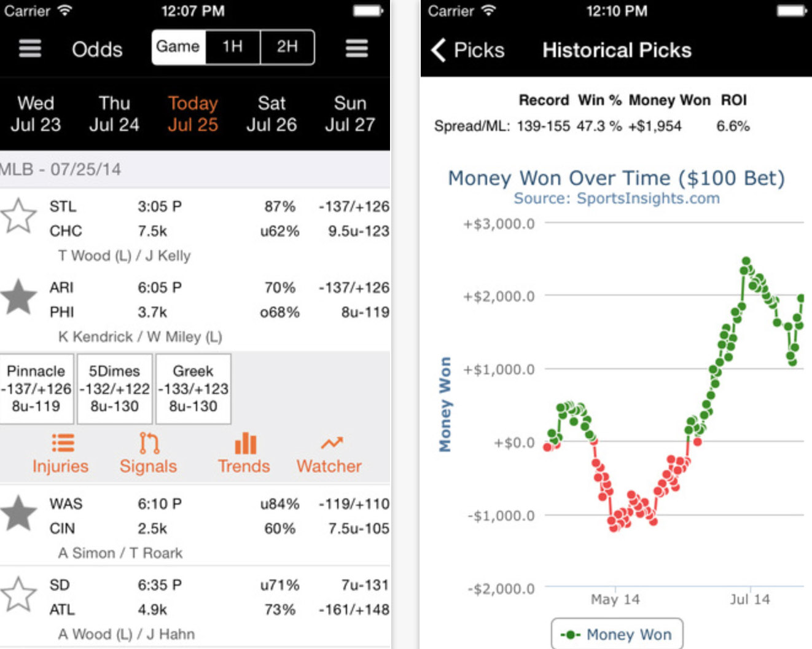Unfavorite the ARI vs PHI game star
Image resolution: width=812 pixels, height=649 pixels.
pos(18,297)
